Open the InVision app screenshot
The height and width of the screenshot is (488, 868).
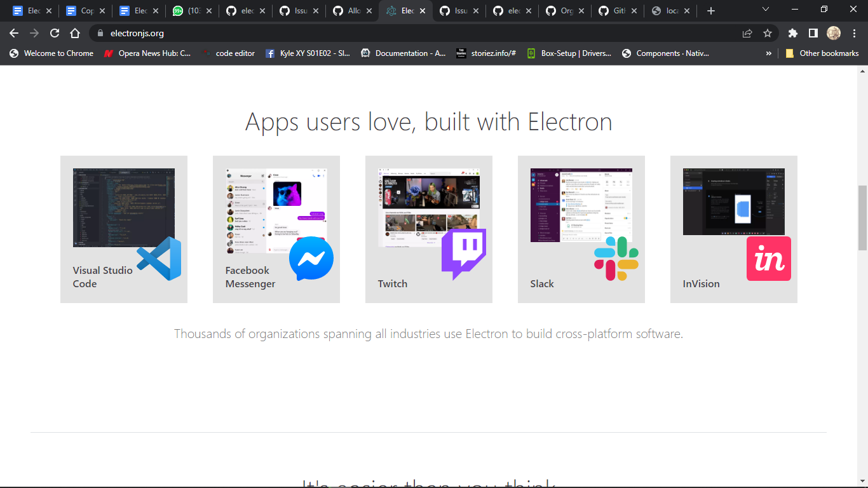(734, 201)
